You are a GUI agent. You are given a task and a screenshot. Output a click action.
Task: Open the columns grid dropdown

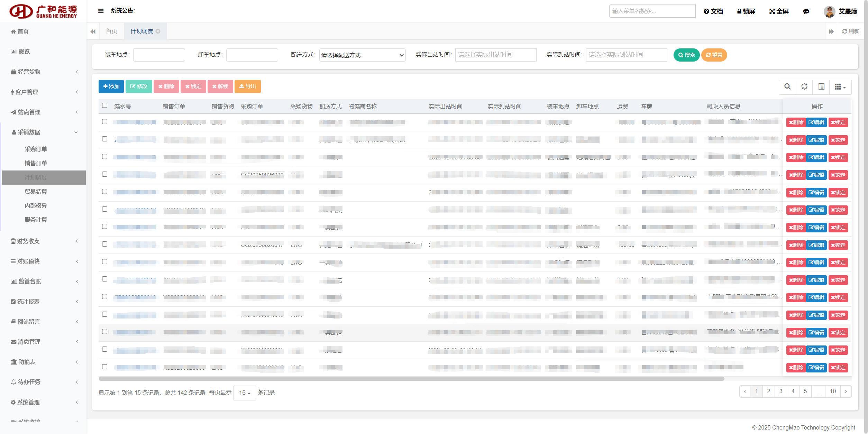pyautogui.click(x=840, y=87)
